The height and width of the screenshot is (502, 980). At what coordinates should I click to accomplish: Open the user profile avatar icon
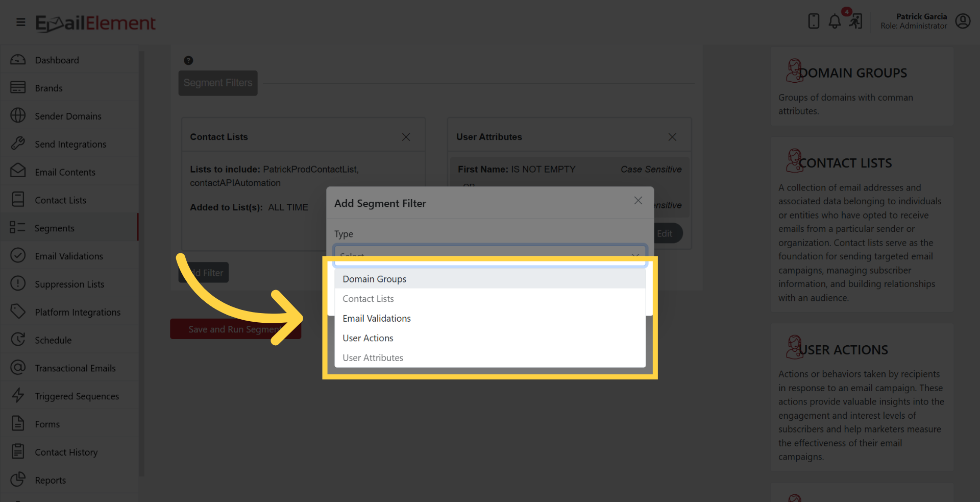[x=963, y=21]
